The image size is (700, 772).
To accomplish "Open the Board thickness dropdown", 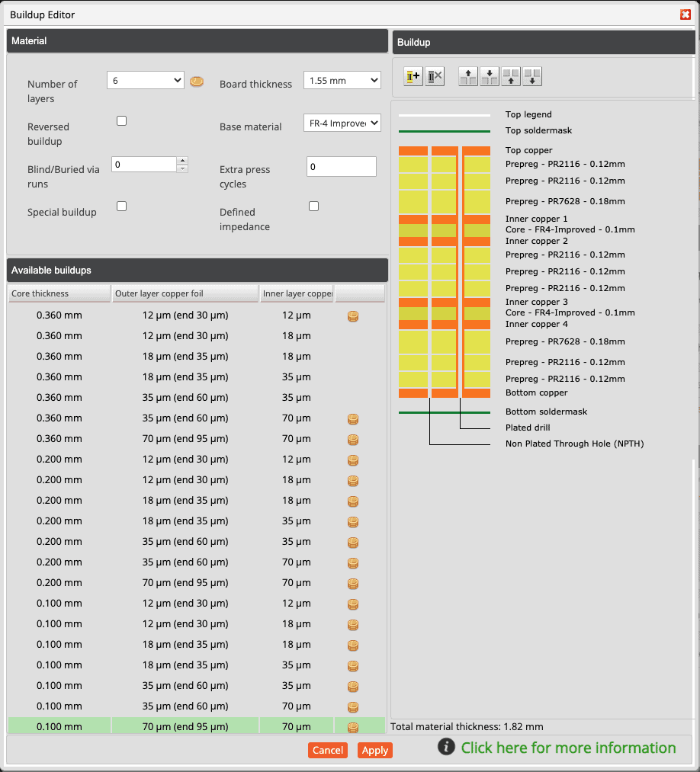I will click(x=342, y=80).
